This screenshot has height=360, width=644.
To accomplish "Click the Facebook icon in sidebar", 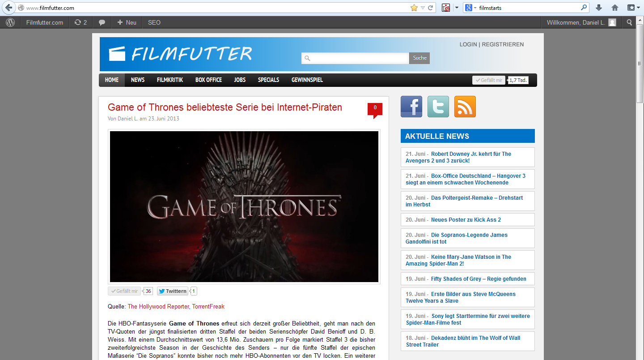I will (411, 107).
